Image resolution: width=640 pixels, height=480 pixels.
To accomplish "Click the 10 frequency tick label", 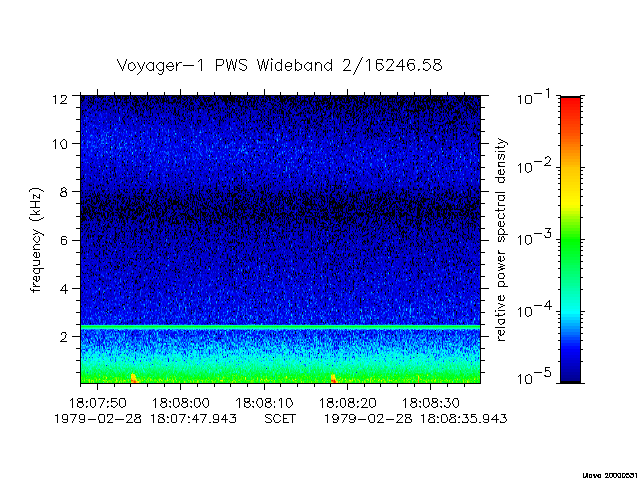I will point(60,144).
